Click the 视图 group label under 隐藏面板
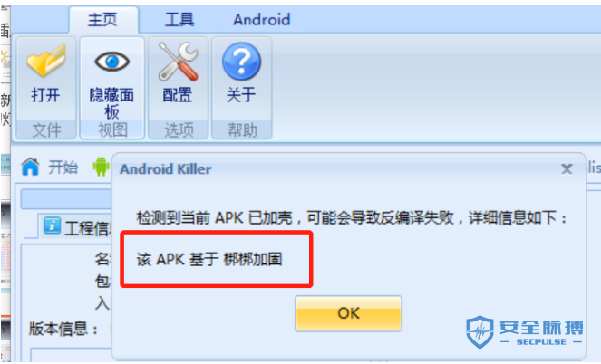Screen dimensions: 601x364 [111, 130]
